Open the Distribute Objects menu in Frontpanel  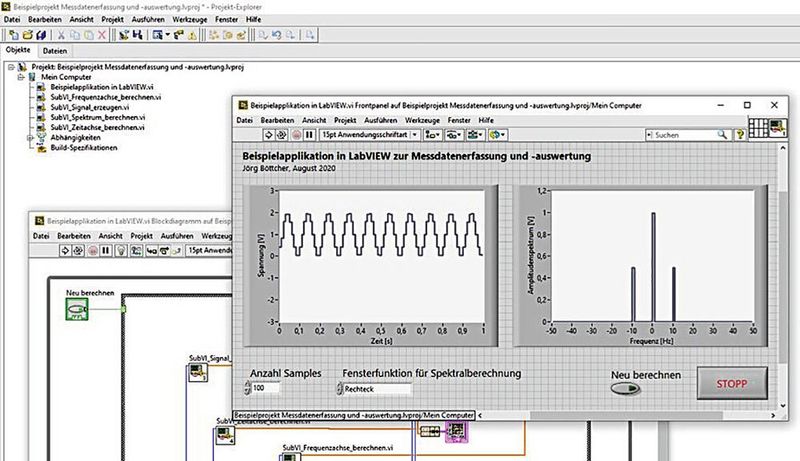(x=454, y=135)
